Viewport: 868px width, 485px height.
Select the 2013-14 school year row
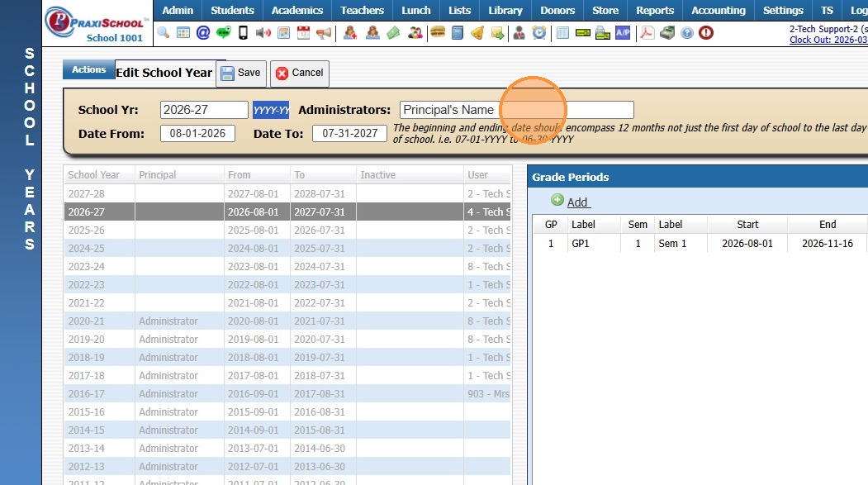[x=287, y=449]
